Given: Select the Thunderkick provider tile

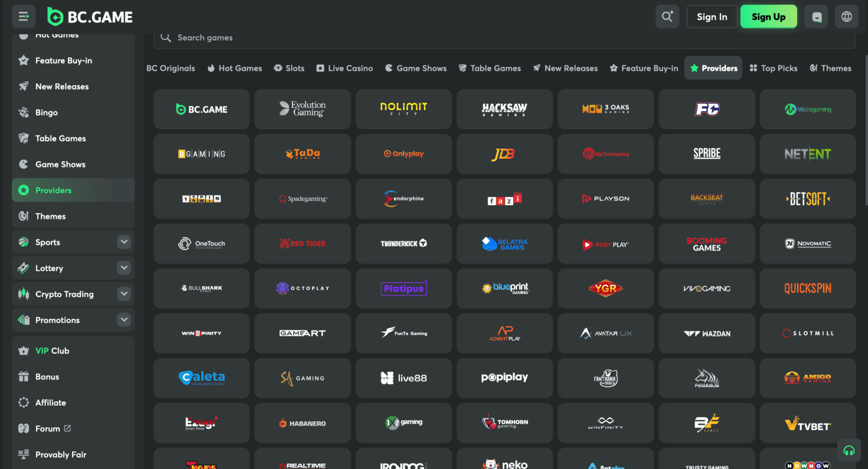Looking at the screenshot, I should tap(404, 244).
